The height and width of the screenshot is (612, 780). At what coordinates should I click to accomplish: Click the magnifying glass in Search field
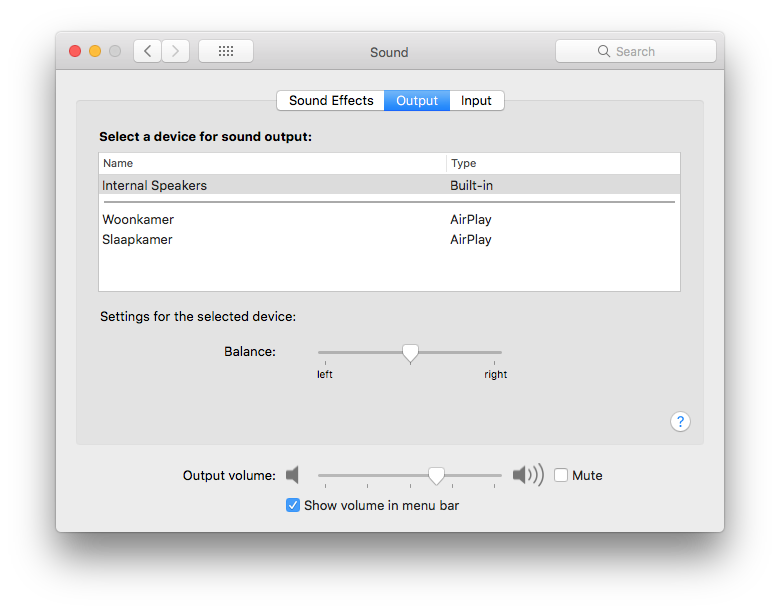[x=603, y=51]
